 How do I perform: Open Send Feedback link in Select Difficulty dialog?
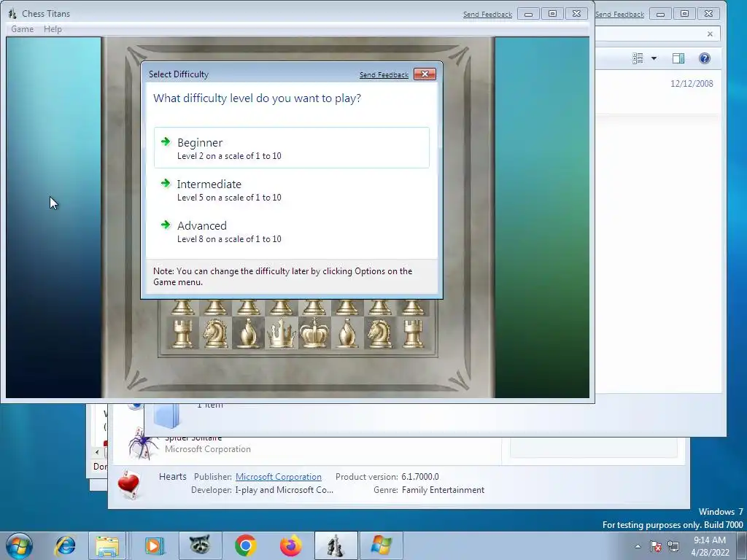point(384,75)
